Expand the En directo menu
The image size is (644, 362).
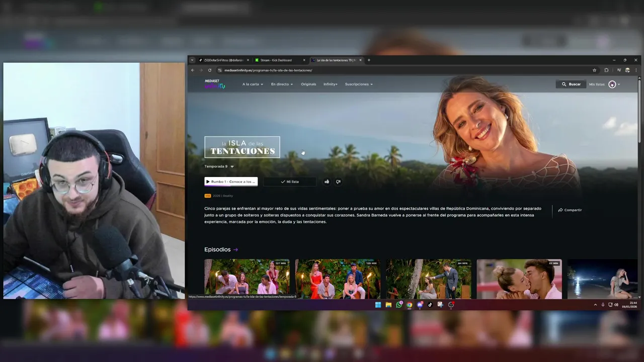[x=282, y=84]
